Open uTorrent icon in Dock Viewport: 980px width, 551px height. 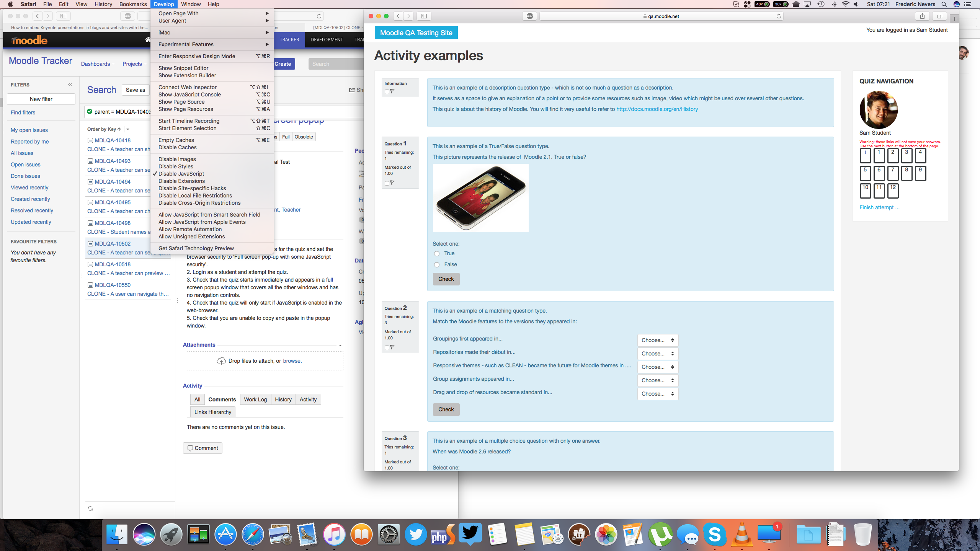660,534
